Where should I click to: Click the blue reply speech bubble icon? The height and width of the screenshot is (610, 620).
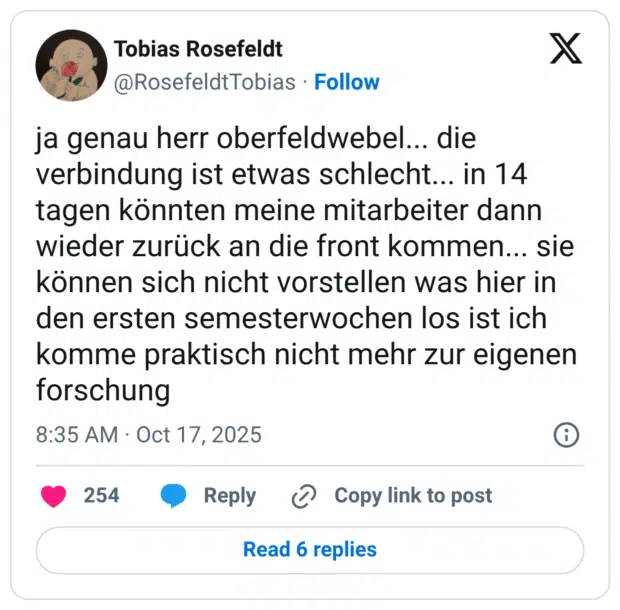175,495
